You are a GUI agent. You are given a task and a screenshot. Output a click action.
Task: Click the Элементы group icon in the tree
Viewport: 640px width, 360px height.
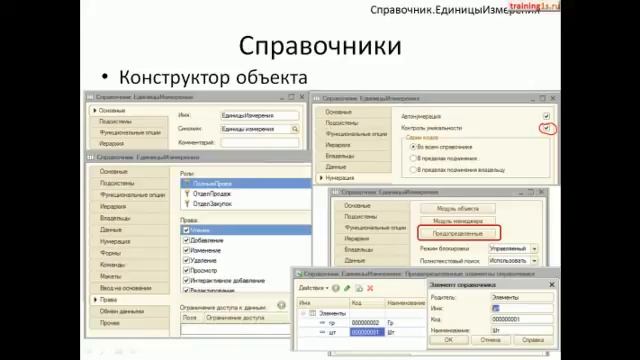pyautogui.click(x=312, y=313)
